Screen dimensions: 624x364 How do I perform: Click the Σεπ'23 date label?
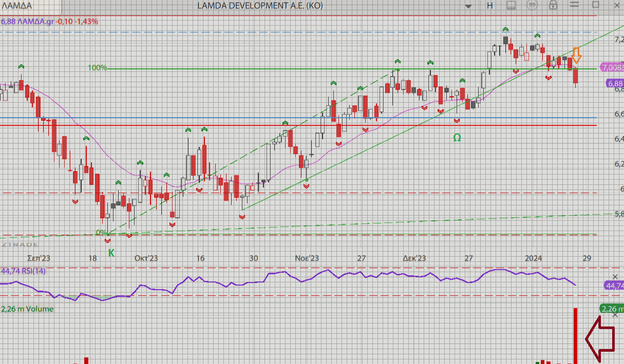click(x=37, y=258)
